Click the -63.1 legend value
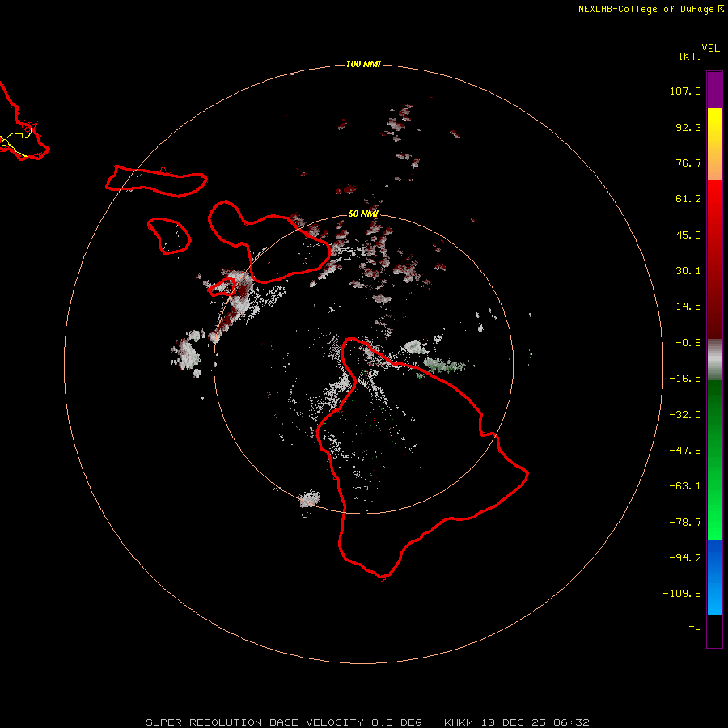Viewport: 728px width, 728px height. point(685,486)
